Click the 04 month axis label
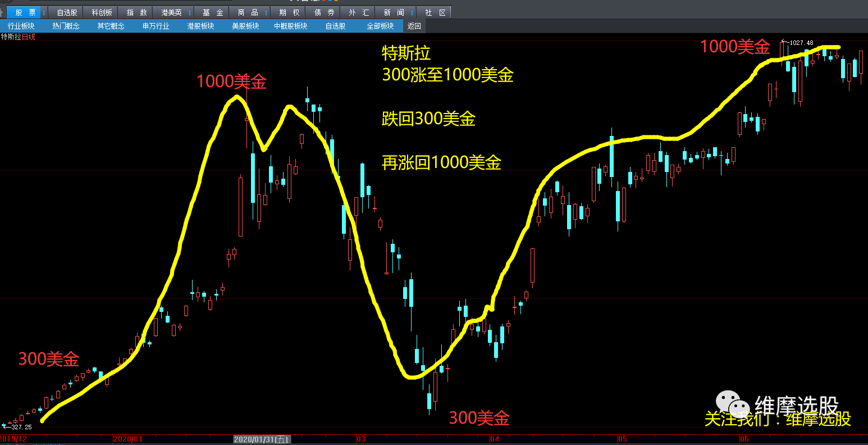The image size is (868, 445). coord(494,439)
